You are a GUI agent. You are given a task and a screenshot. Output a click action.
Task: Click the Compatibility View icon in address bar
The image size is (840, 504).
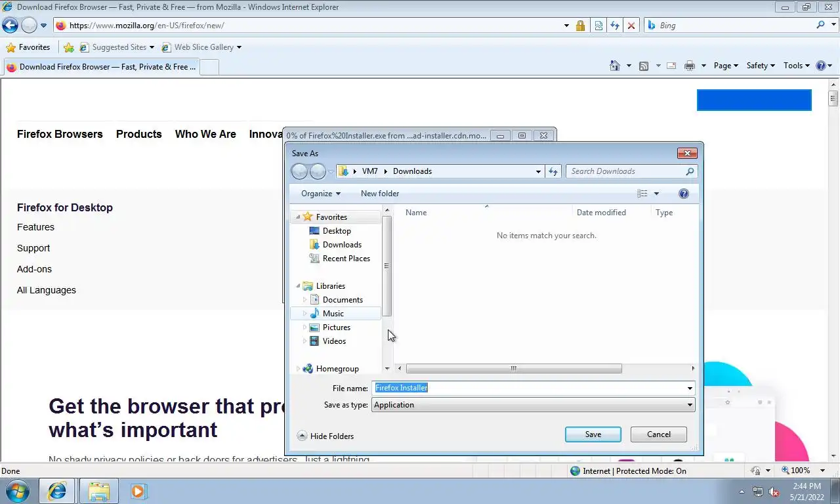pyautogui.click(x=598, y=26)
